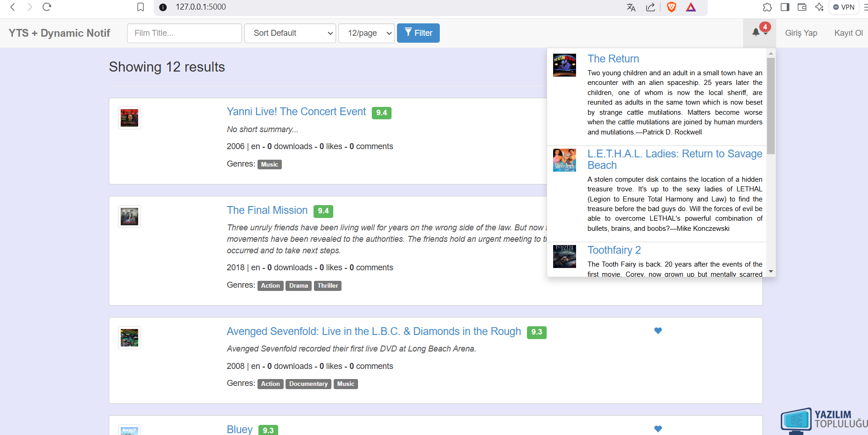Select the Avenged Sevenfold poster thumbnail

129,338
